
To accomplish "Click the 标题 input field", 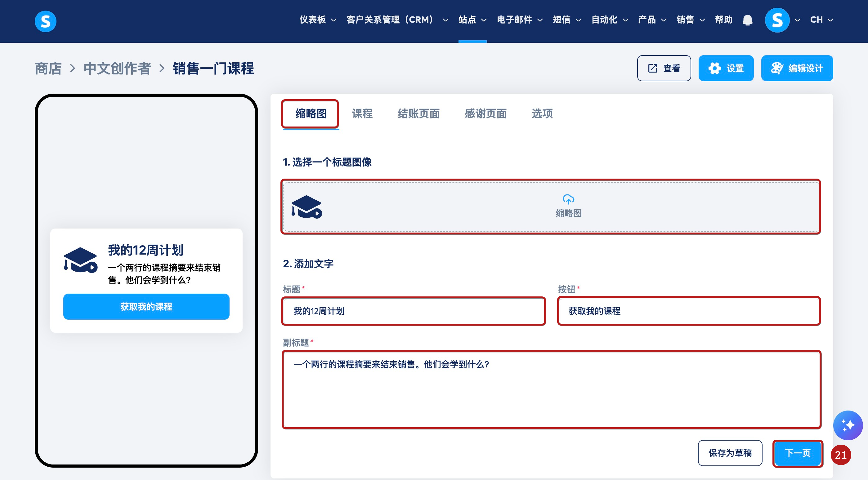I will coord(414,311).
